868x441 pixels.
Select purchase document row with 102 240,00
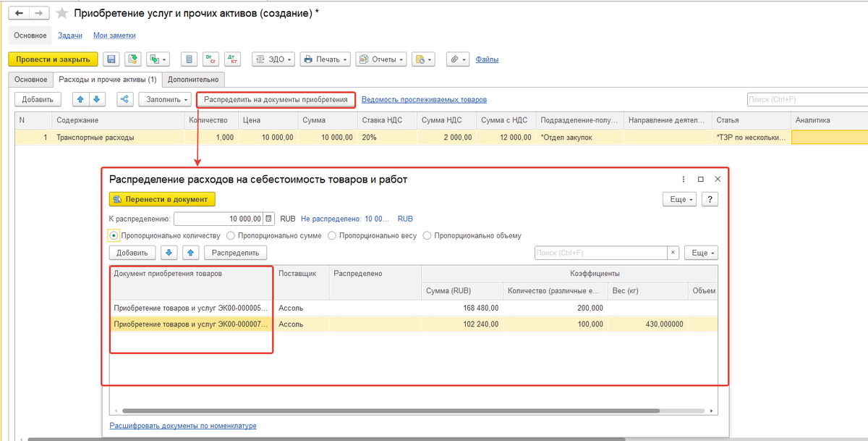point(413,324)
